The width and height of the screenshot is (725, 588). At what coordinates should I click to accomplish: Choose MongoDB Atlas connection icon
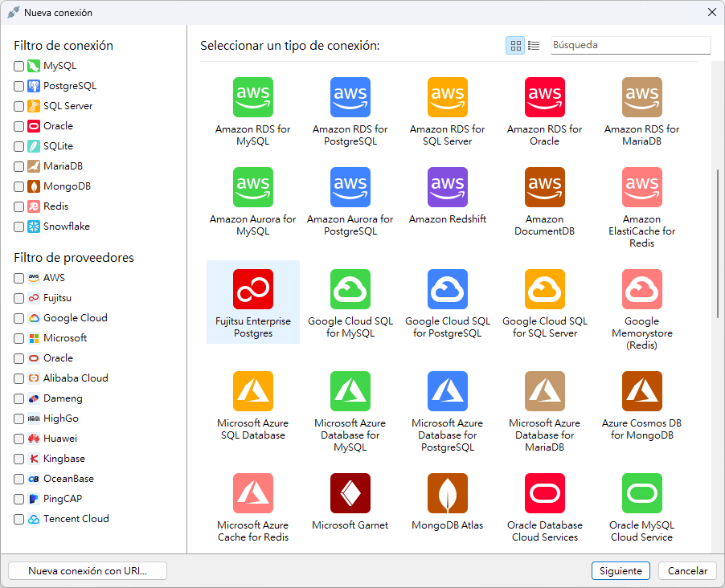447,494
